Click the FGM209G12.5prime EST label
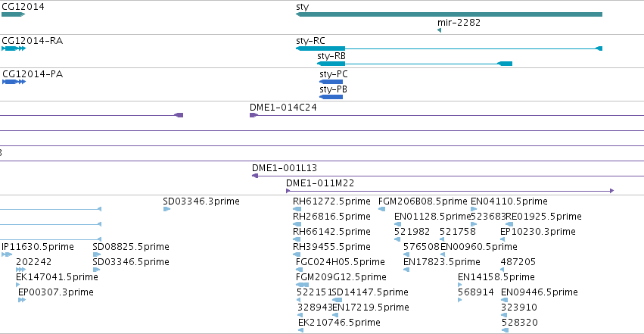Viewport: 644px width, 334px height. click(x=341, y=277)
